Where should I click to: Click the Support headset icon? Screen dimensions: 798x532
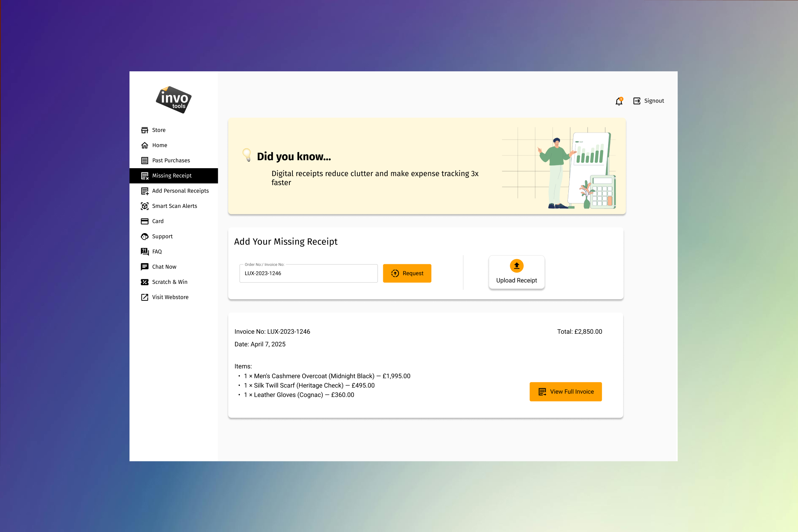[x=145, y=237]
